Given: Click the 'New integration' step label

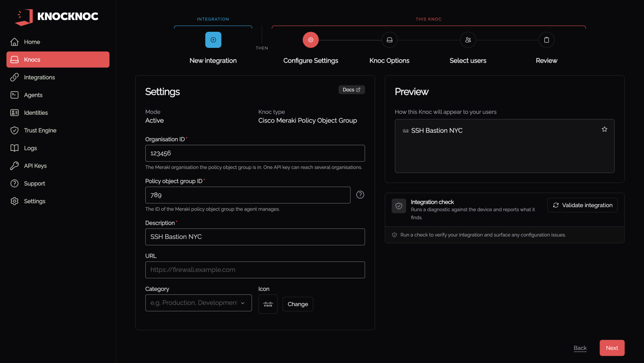Looking at the screenshot, I should [x=213, y=60].
